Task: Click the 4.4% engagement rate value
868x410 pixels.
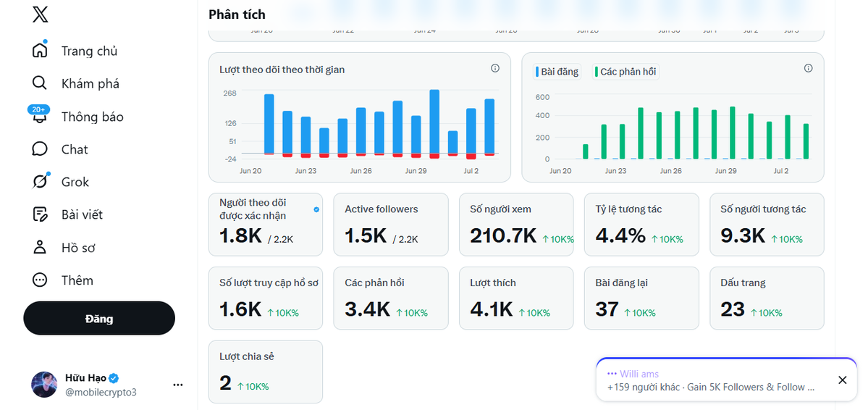Action: (x=620, y=236)
